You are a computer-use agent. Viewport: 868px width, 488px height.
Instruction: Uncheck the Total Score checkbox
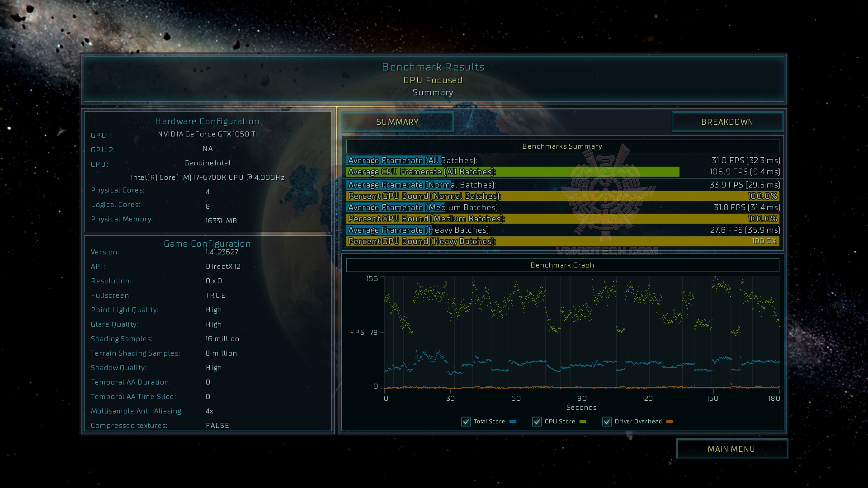coord(466,422)
